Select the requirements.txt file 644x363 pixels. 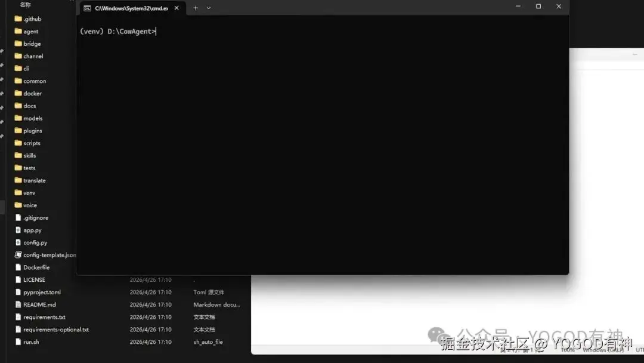[x=41, y=317]
